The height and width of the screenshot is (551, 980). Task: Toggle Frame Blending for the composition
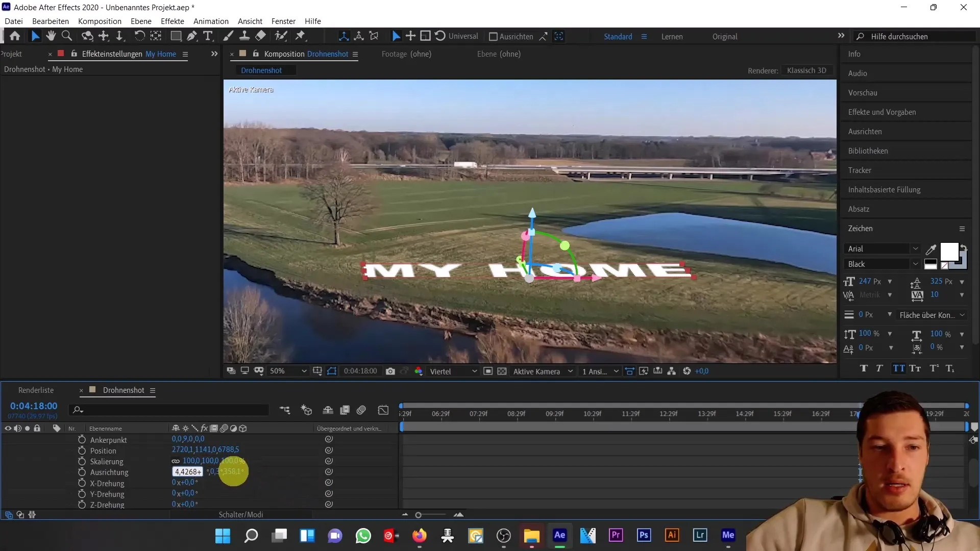point(345,410)
